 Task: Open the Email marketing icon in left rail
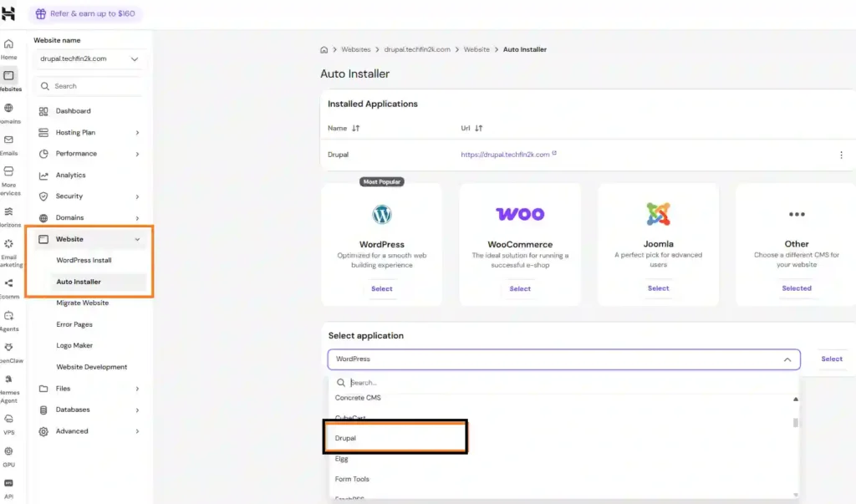(x=8, y=244)
